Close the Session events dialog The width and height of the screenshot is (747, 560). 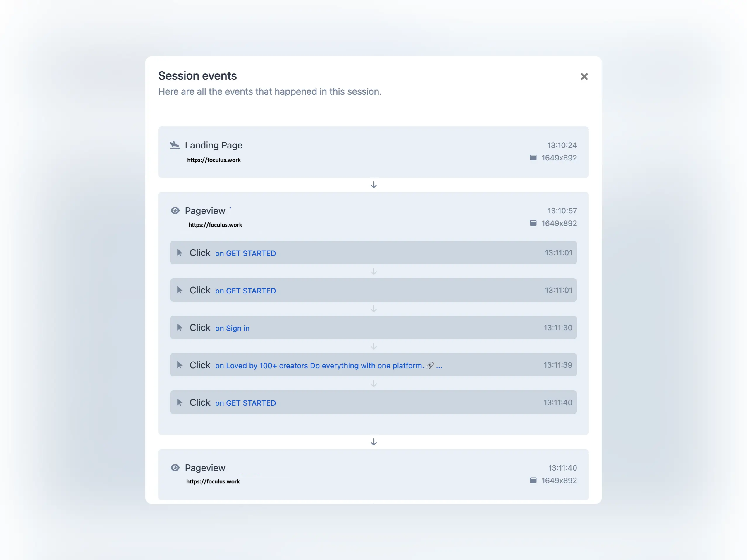click(x=584, y=77)
